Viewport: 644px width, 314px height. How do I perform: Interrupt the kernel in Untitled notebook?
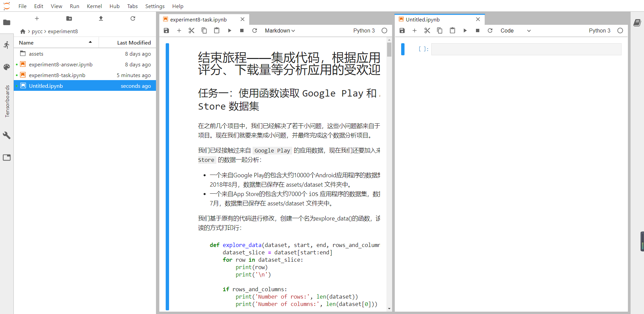click(478, 30)
